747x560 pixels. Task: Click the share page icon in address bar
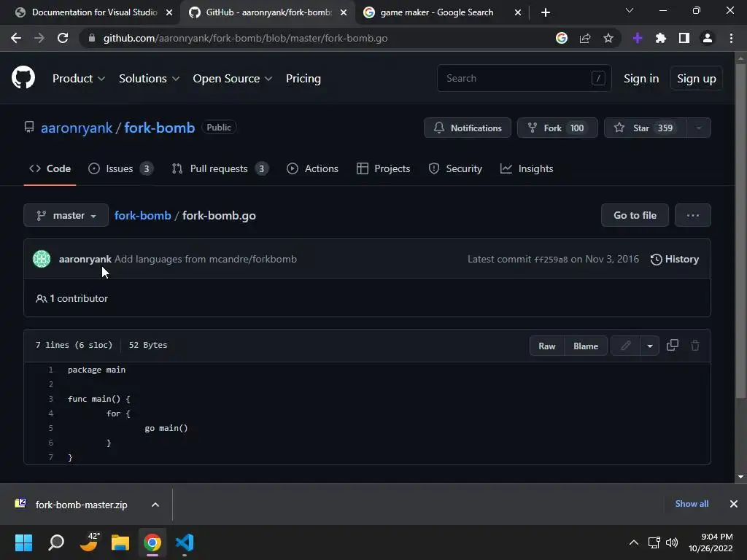[x=585, y=38]
